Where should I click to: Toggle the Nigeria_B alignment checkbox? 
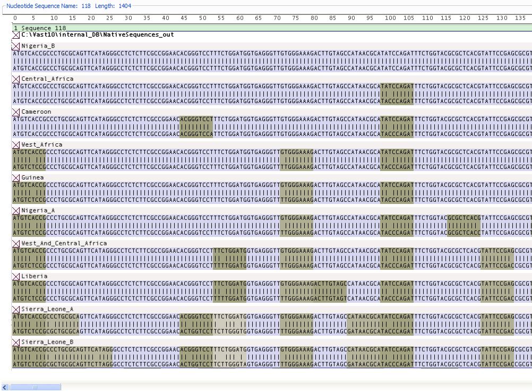tap(16, 46)
